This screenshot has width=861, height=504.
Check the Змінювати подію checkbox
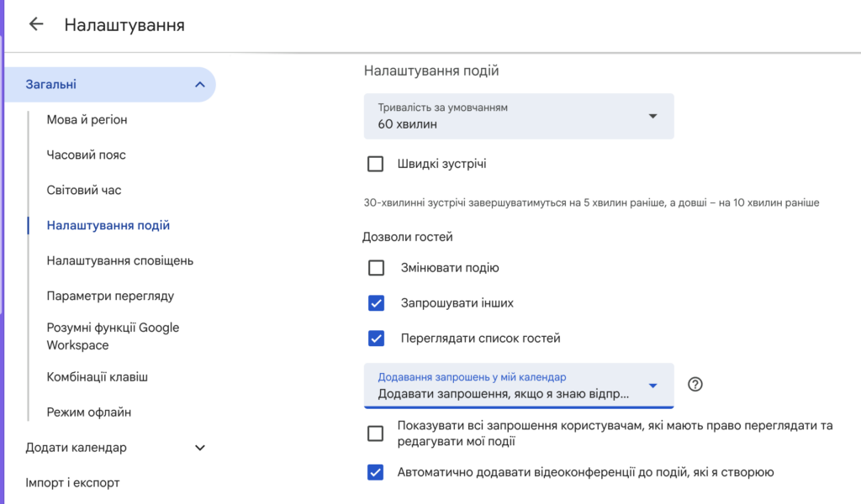point(376,268)
